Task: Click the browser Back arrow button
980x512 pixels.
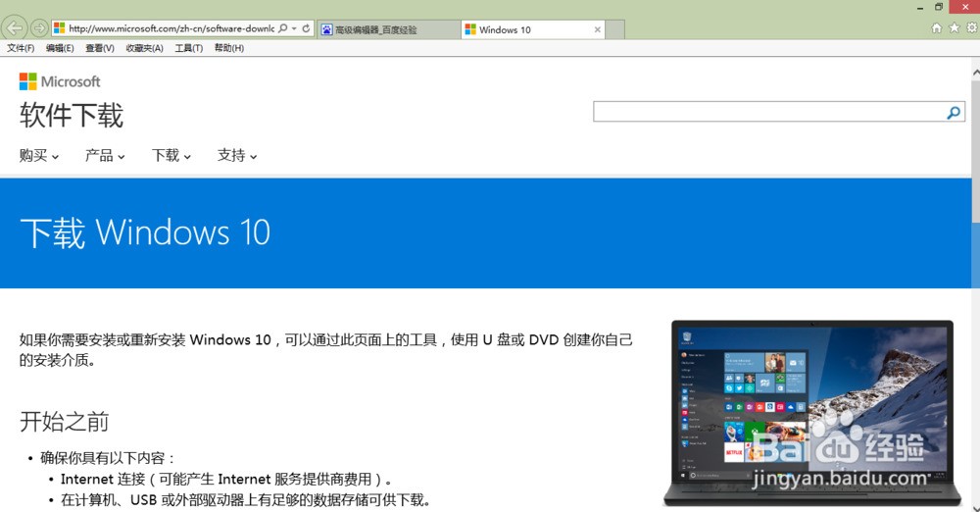Action: point(15,28)
